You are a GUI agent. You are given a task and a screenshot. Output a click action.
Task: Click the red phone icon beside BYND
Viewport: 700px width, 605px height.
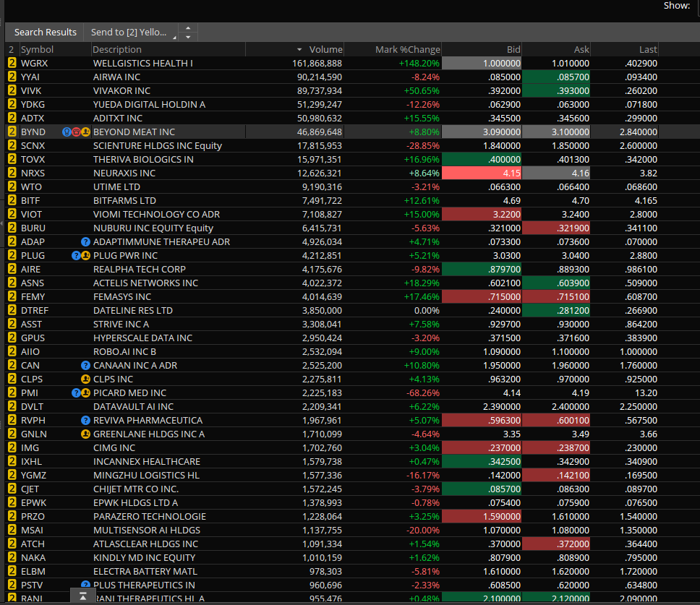click(x=76, y=132)
